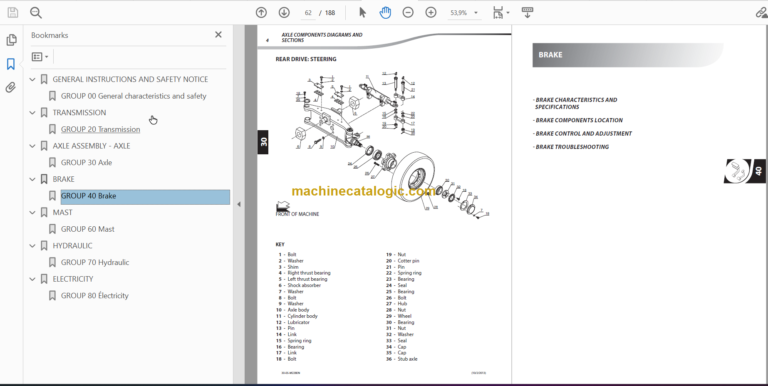Image resolution: width=768 pixels, height=386 pixels.
Task: Click BRAKE CONTROL AND ADJUSTMENT text
Action: point(583,133)
